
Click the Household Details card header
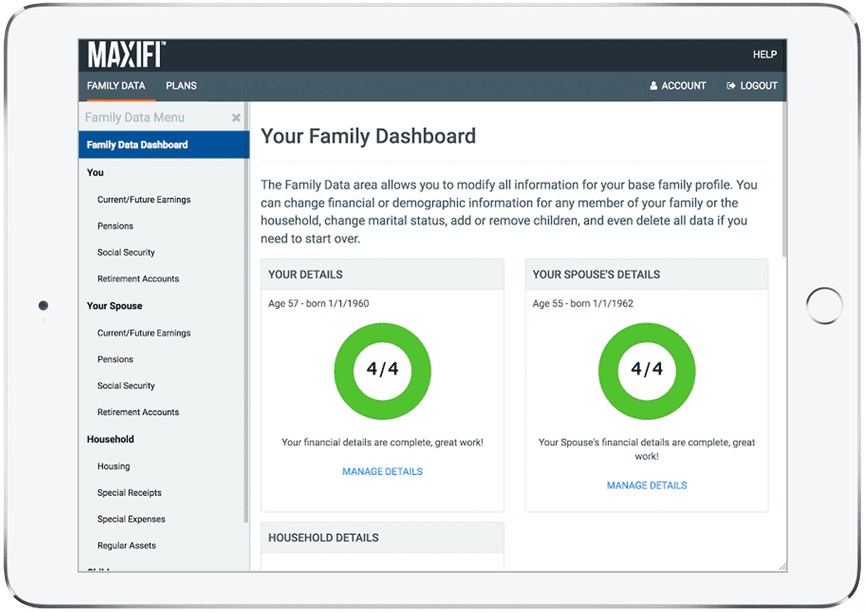382,537
